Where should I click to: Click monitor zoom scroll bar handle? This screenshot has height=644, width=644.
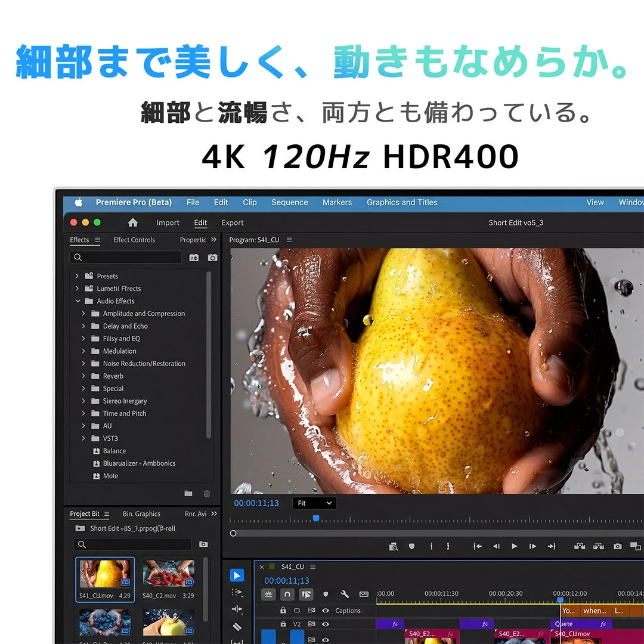[x=233, y=534]
